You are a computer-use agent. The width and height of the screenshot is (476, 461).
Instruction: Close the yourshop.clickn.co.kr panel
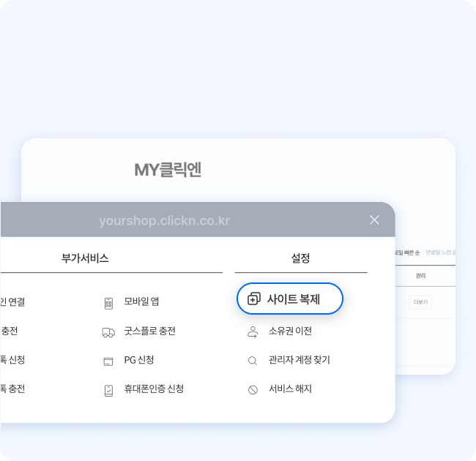click(x=374, y=220)
